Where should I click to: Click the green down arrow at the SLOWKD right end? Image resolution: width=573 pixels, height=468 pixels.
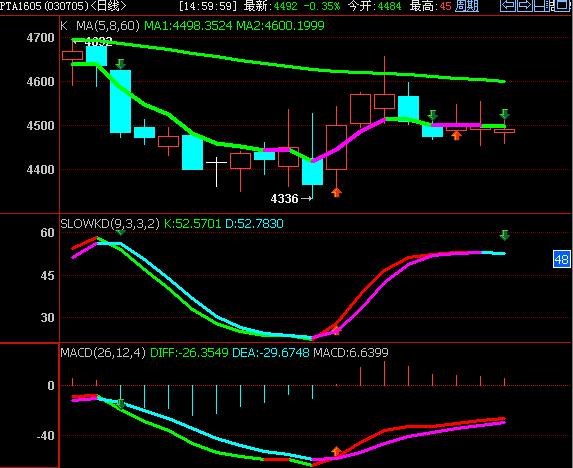[505, 235]
